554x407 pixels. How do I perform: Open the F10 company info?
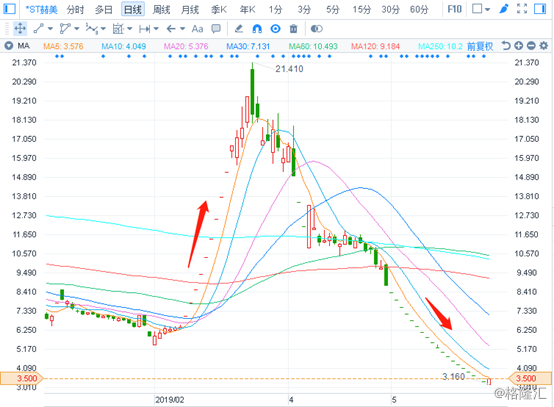pos(454,9)
